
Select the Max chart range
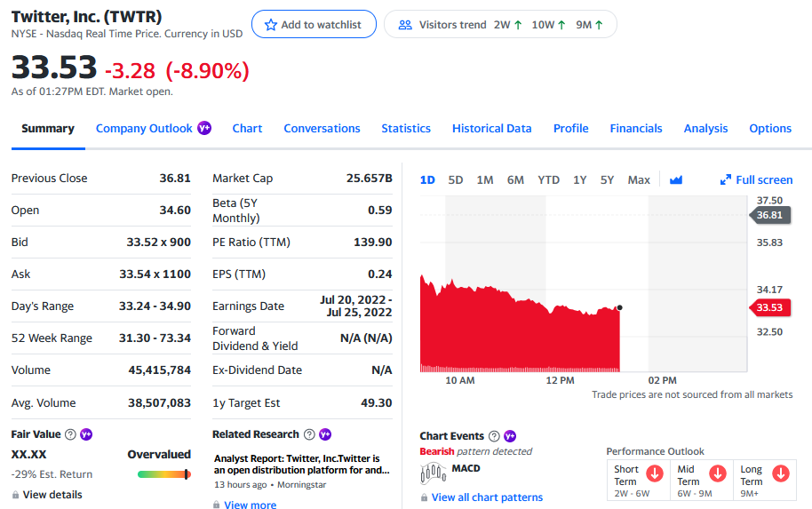pyautogui.click(x=639, y=179)
